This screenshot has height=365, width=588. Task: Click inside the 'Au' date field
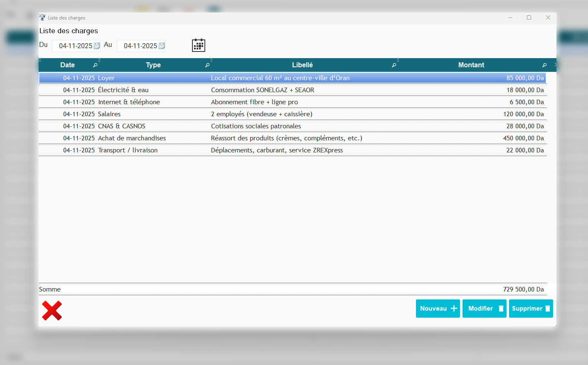coord(140,46)
